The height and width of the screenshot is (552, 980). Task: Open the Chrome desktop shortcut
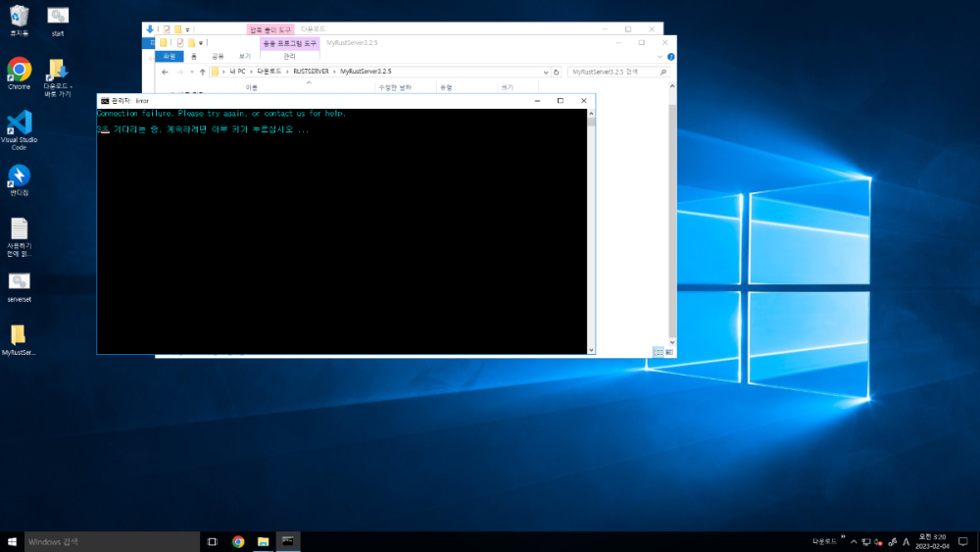tap(19, 70)
